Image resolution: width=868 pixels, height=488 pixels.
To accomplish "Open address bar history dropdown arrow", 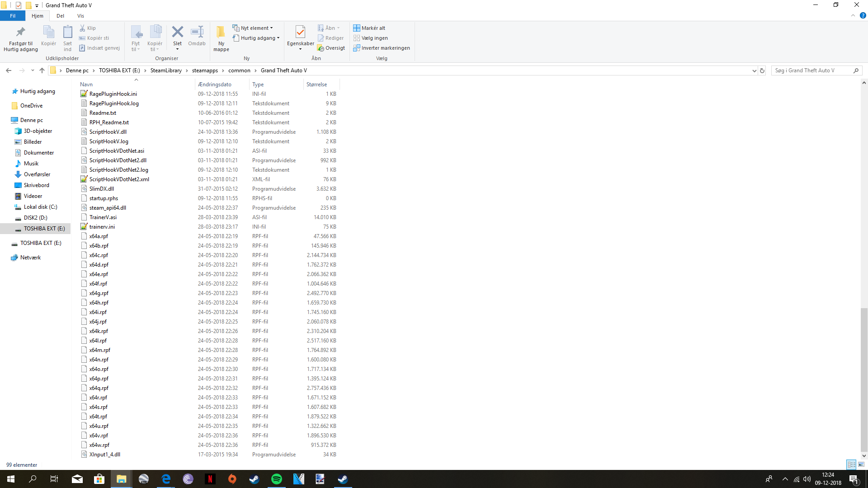I will (x=754, y=70).
